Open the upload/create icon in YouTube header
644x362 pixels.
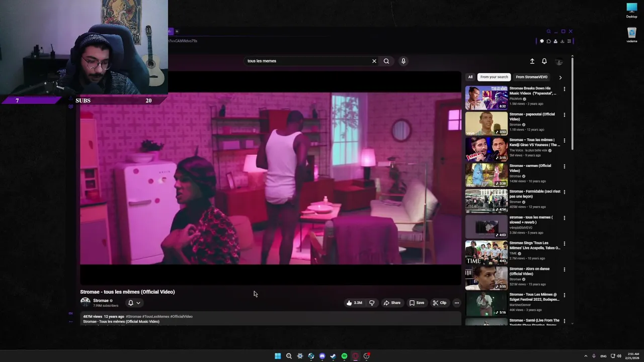pyautogui.click(x=532, y=61)
